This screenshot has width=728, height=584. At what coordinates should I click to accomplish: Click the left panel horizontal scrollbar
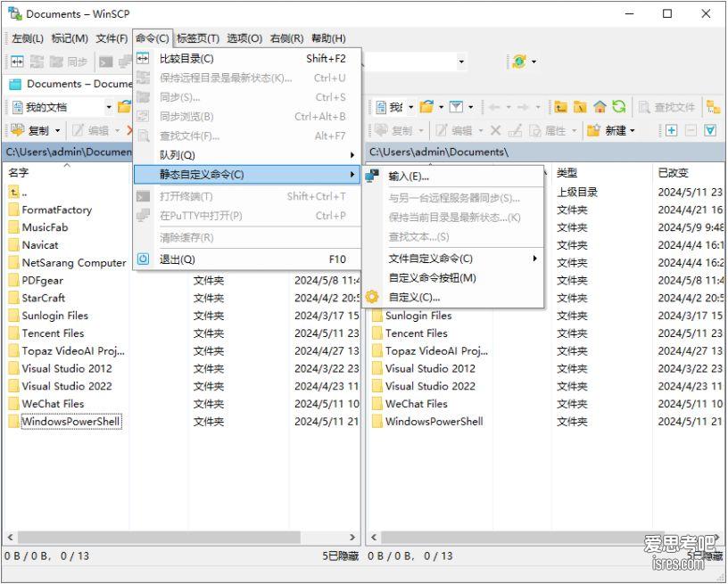[159, 537]
